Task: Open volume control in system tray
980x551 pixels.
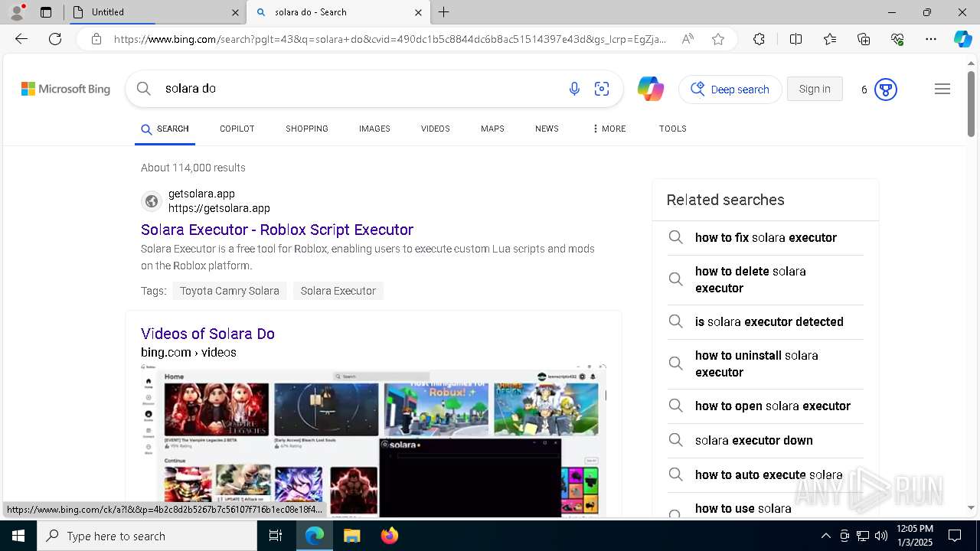Action: pos(881,536)
